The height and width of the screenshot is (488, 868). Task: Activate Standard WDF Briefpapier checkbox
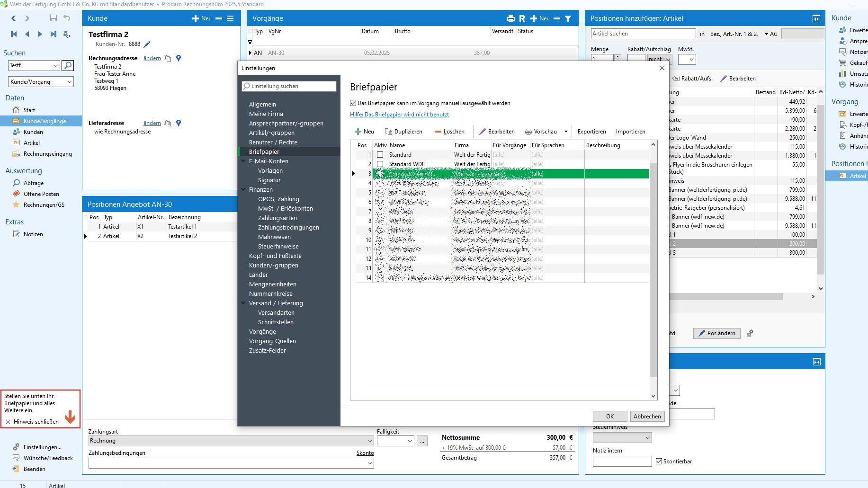380,164
